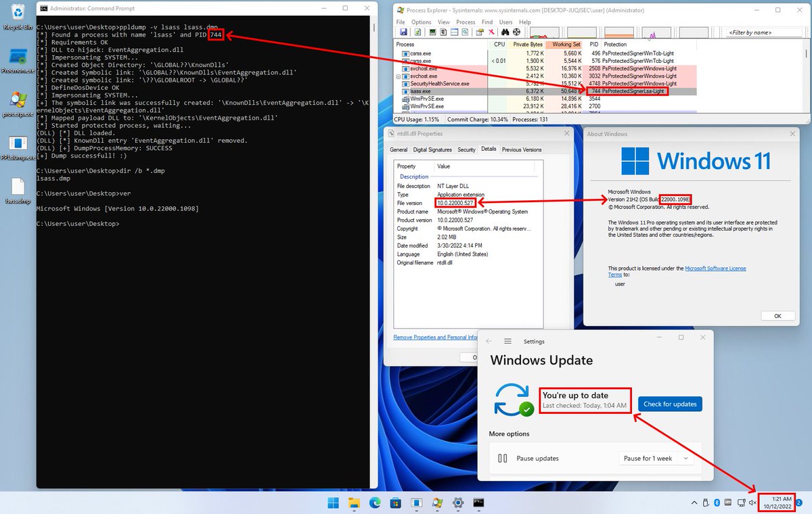Click the Filter by name box
Image resolution: width=812 pixels, height=514 pixels.
click(764, 32)
